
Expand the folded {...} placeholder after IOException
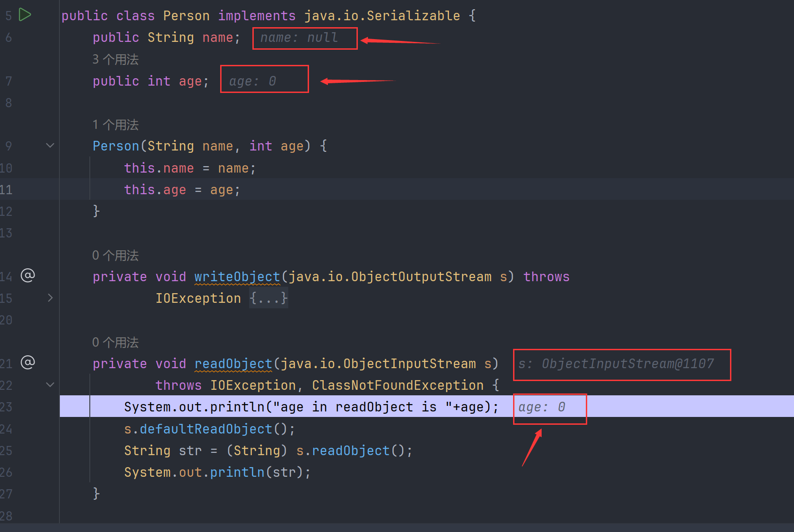(x=269, y=298)
